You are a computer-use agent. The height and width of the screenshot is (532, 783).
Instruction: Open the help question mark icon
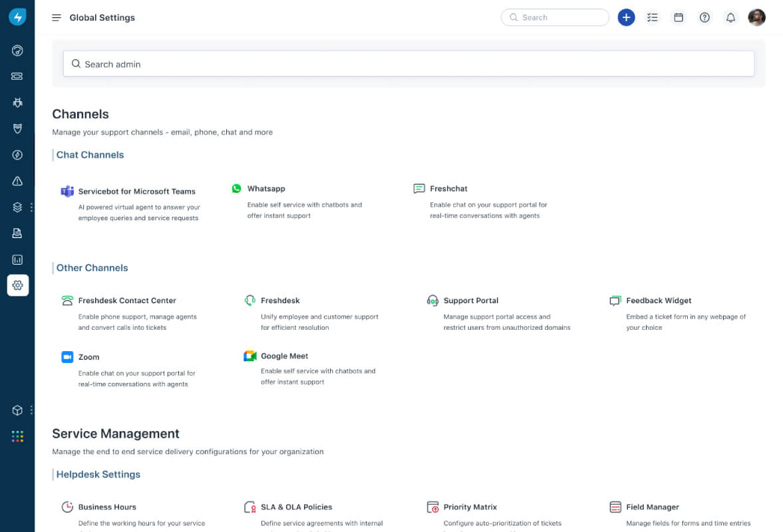705,17
